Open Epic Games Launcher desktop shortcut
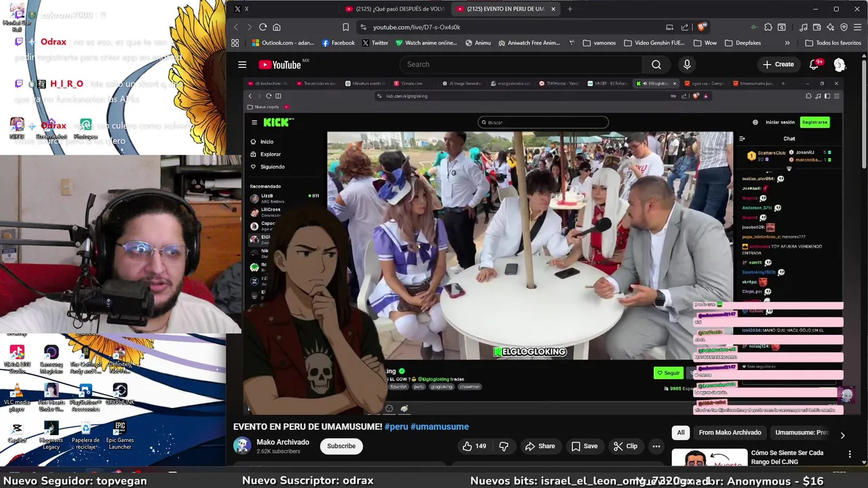The height and width of the screenshot is (488, 868). click(x=120, y=436)
